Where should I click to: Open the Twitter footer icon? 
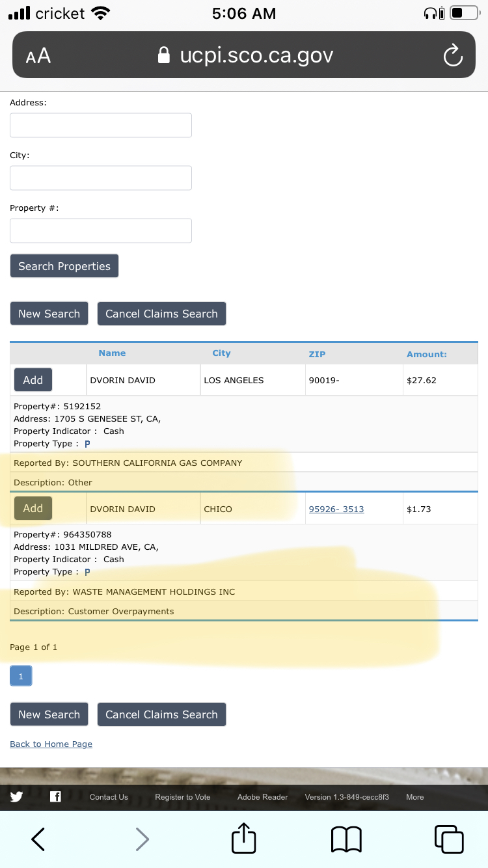[16, 796]
